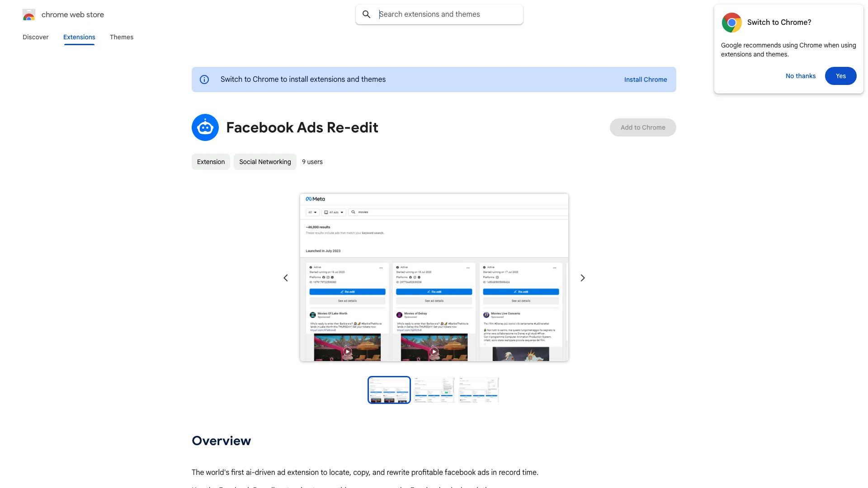This screenshot has width=868, height=488.
Task: Advance to the next screenshot with the right arrow
Action: [x=583, y=278]
